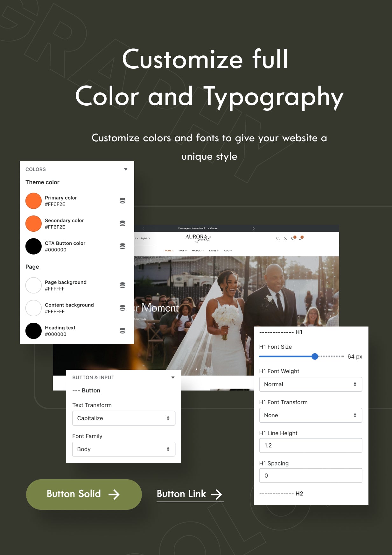The width and height of the screenshot is (392, 555).
Task: Open the BLOG menu in the store navigation
Action: [x=228, y=251]
